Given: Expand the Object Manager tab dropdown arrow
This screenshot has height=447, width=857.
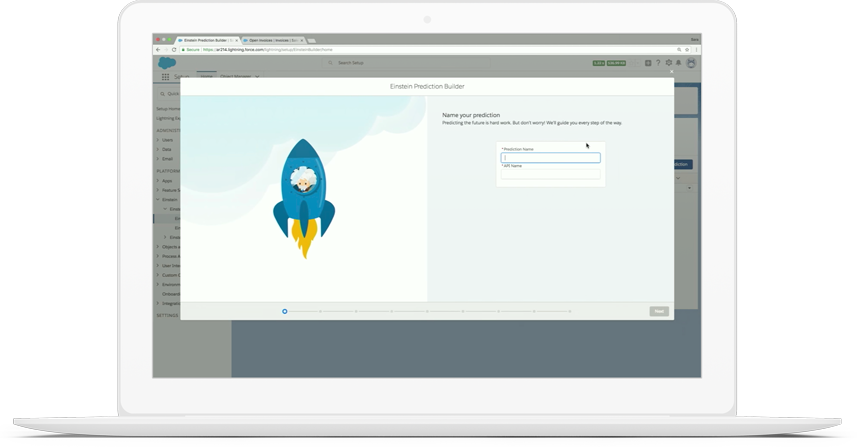Looking at the screenshot, I should [257, 77].
